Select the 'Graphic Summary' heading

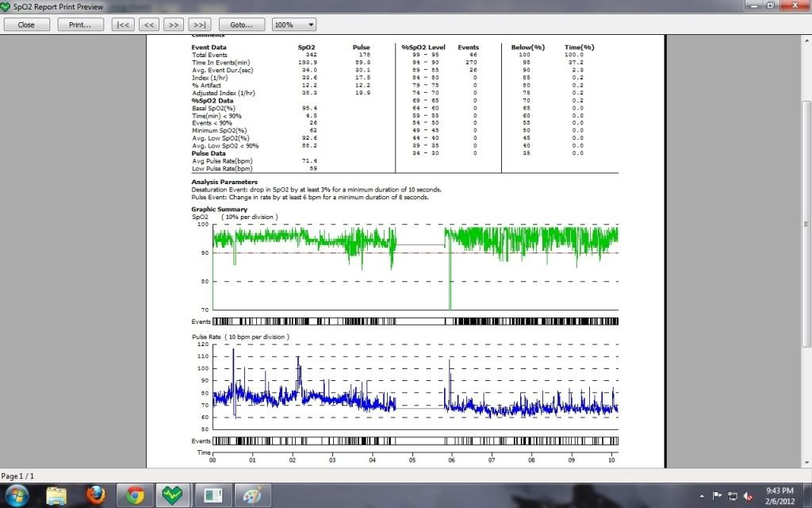220,210
